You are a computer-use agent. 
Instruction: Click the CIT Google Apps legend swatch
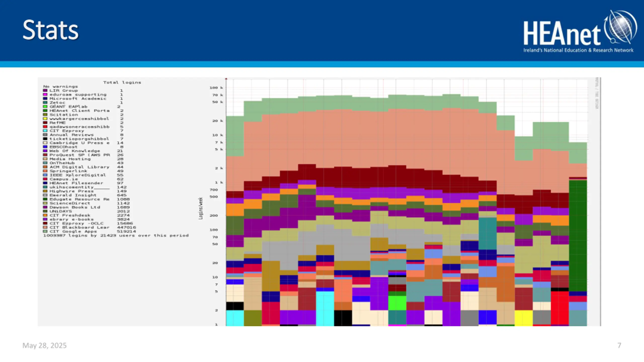45,231
